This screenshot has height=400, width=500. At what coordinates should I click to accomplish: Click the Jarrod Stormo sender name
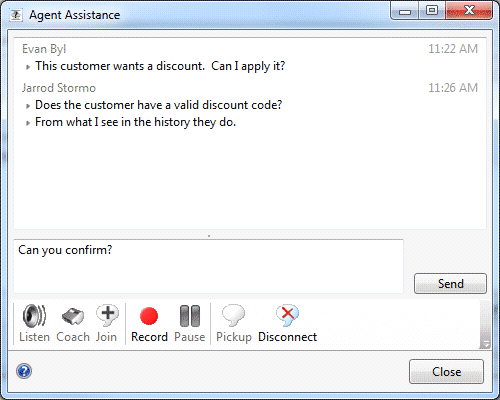pos(59,88)
